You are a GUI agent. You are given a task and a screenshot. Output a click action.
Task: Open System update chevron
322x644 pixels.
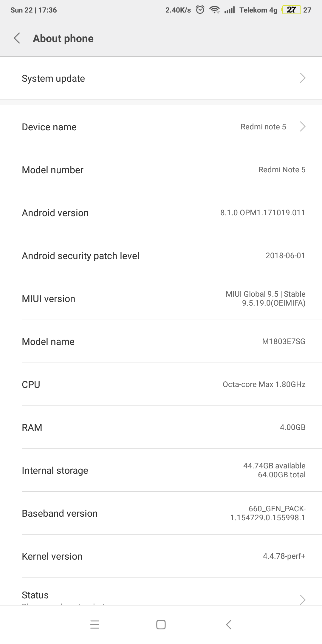coord(302,78)
